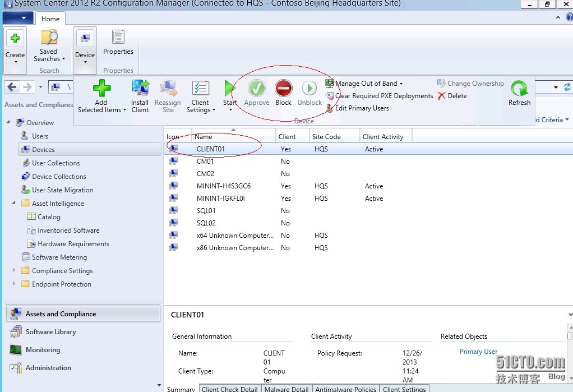The image size is (573, 392).
Task: Sort by the Client column header
Action: [x=292, y=136]
